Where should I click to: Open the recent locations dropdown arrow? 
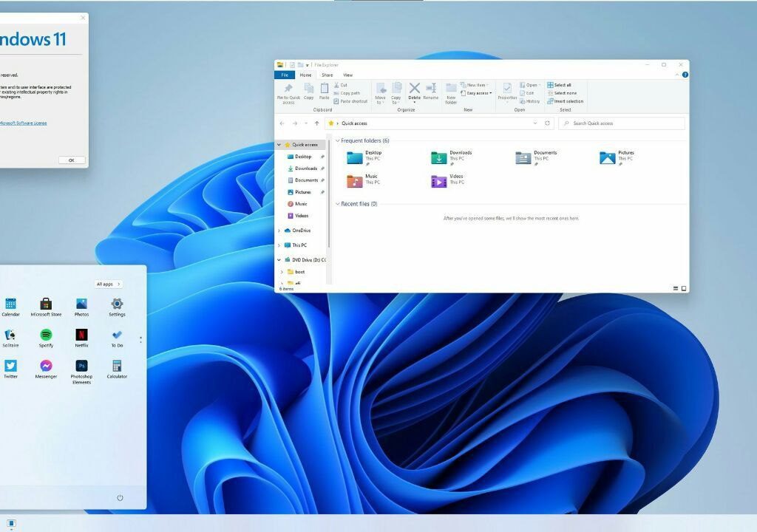[306, 123]
